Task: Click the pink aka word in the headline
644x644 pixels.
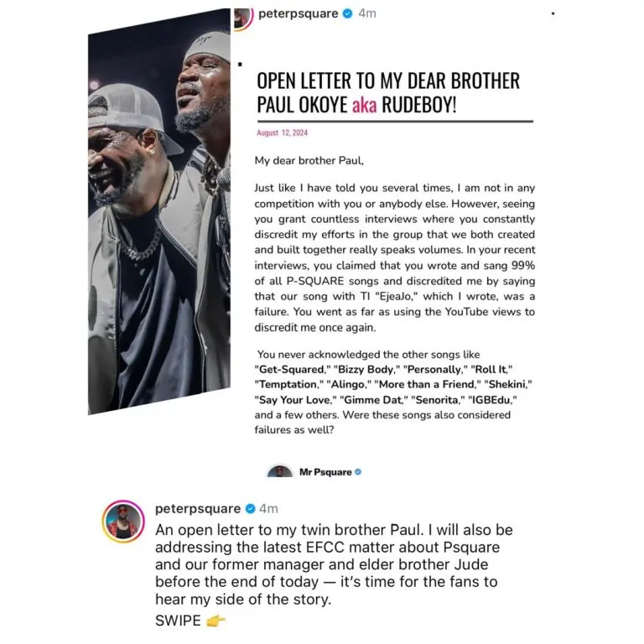Action: 364,105
